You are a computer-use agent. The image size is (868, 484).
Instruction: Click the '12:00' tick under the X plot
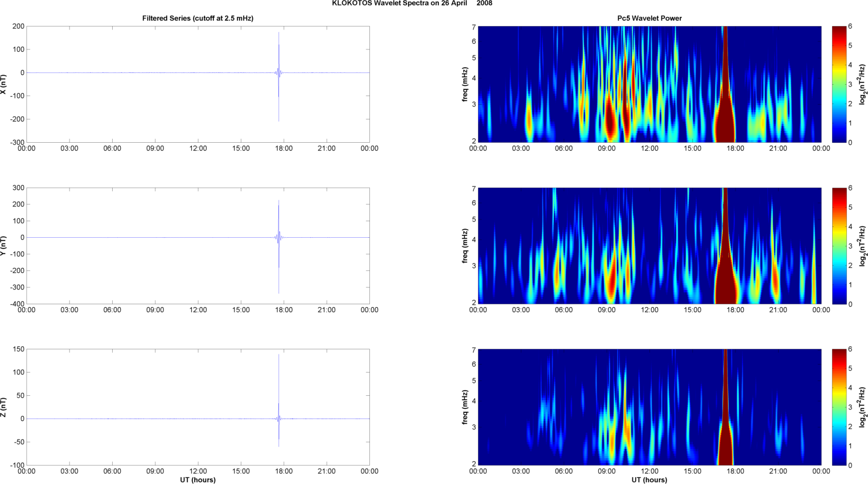coord(198,148)
